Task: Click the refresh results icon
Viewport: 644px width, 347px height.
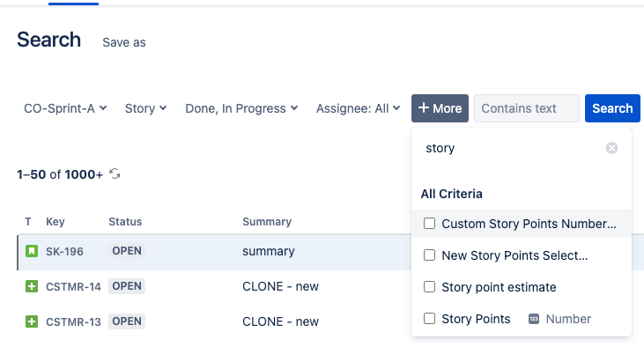Action: [x=115, y=174]
